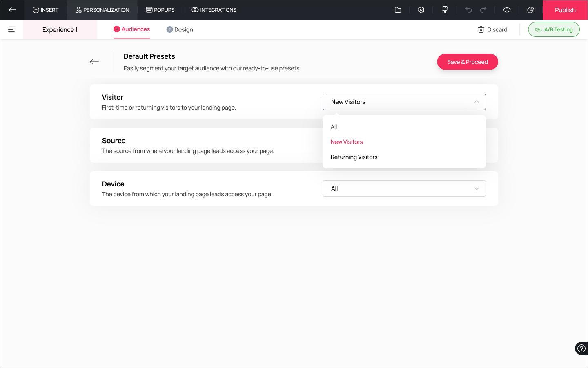Switch to the Design tab
The height and width of the screenshot is (368, 588).
[180, 29]
